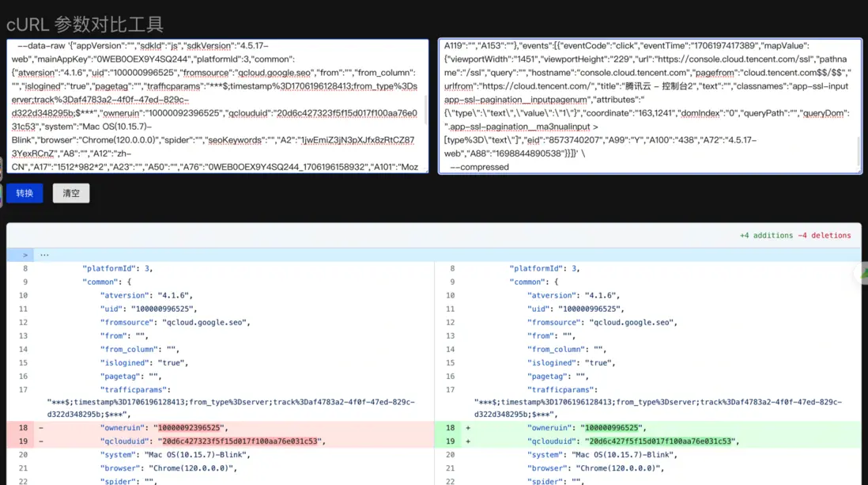Click right trafficparams timestamp value text

click(658, 408)
